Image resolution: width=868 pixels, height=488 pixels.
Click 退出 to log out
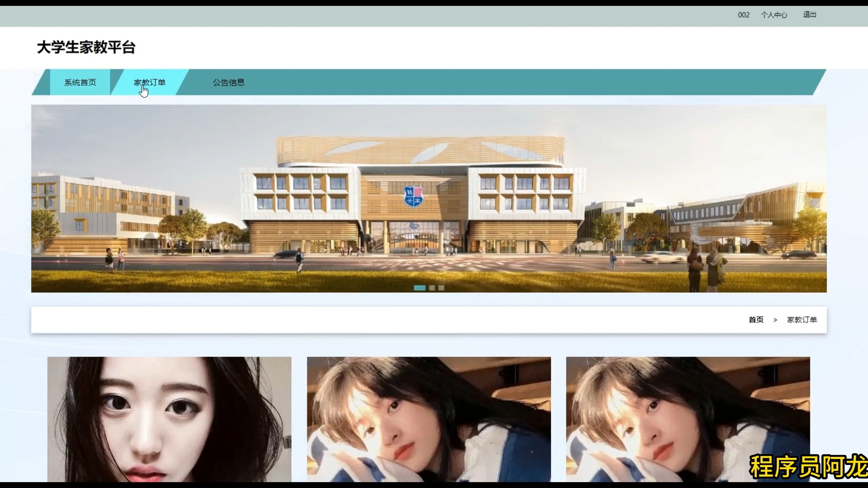coord(810,15)
